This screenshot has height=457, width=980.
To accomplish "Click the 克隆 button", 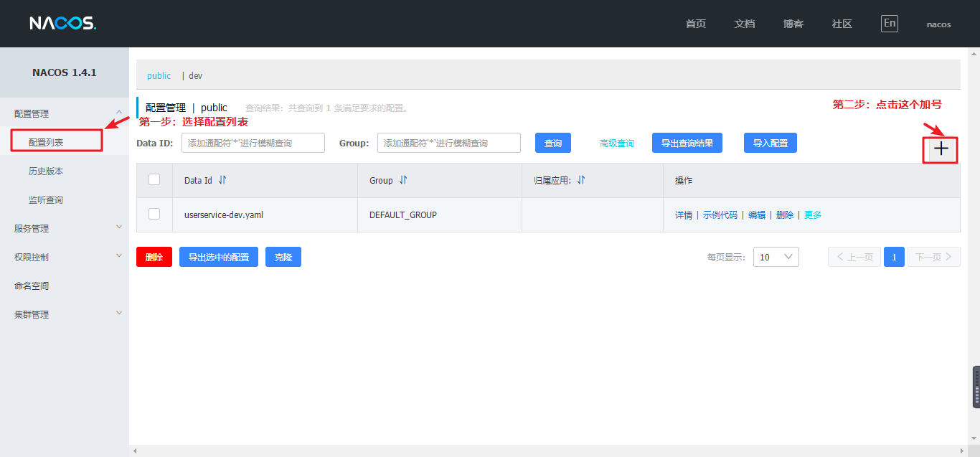I will 283,257.
